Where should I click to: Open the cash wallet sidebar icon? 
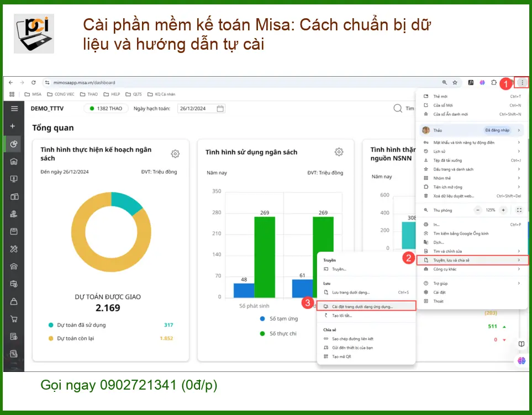[14, 196]
